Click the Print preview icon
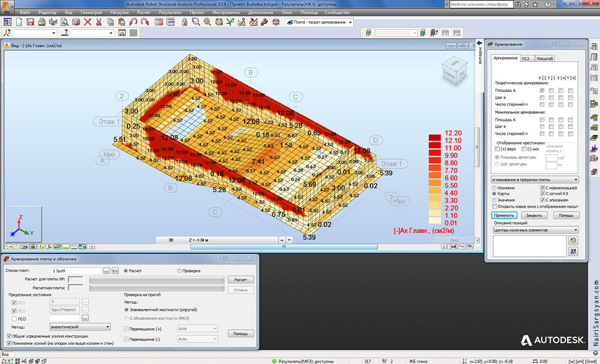This screenshot has width=600, height=364. [65, 22]
